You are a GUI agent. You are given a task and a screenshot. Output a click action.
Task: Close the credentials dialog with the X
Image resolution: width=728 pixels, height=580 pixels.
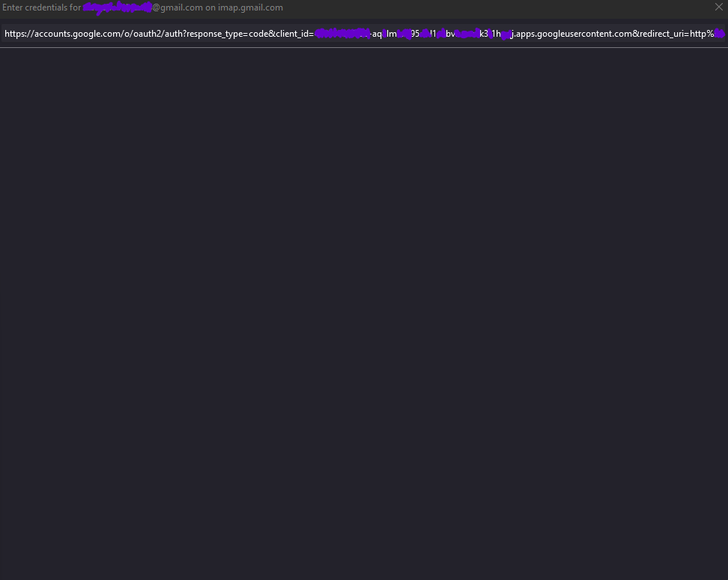[719, 7]
